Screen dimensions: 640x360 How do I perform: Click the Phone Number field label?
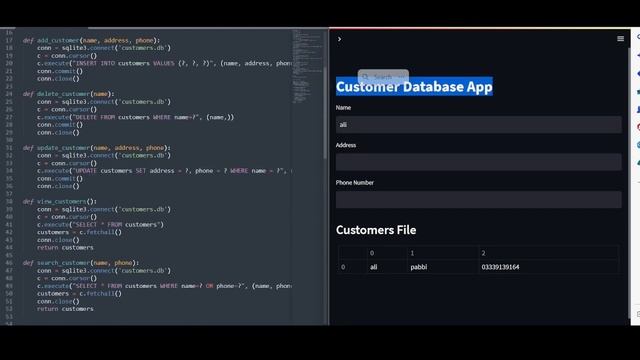355,183
